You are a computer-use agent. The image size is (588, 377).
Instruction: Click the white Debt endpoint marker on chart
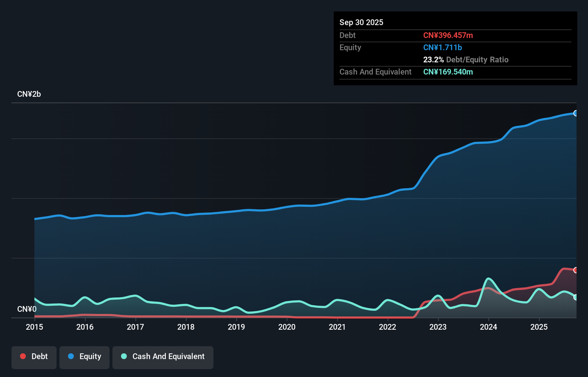click(576, 270)
